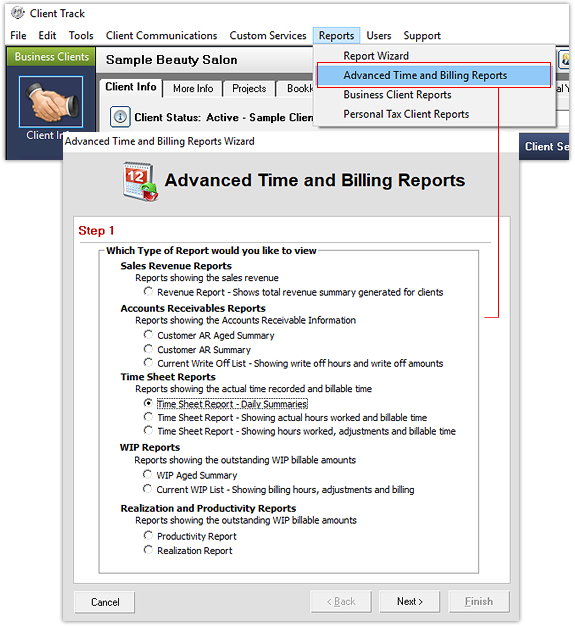Click the Realization and Productivity Reports heading
Image resolution: width=575 pixels, height=626 pixels.
[208, 508]
